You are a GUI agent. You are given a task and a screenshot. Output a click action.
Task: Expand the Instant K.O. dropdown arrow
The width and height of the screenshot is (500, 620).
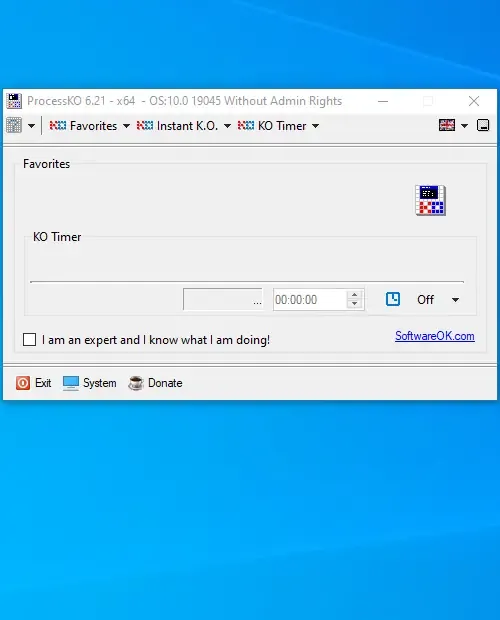tap(227, 126)
